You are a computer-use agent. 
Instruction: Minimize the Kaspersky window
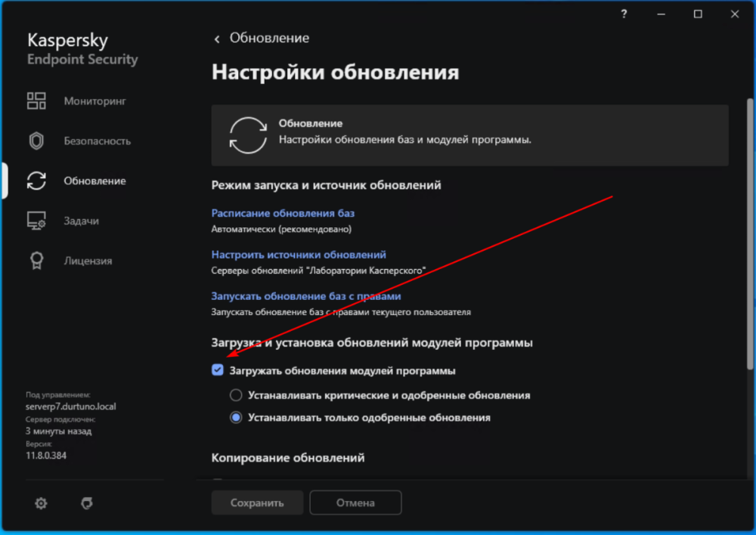coord(661,14)
